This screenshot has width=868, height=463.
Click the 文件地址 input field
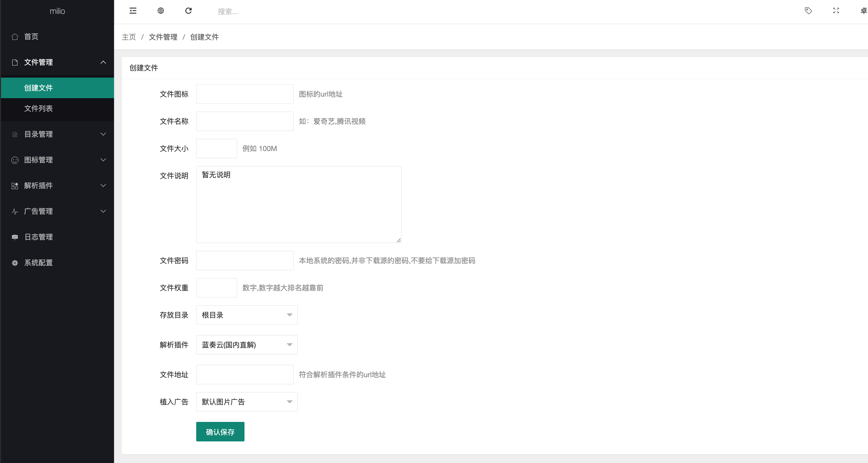tap(245, 375)
